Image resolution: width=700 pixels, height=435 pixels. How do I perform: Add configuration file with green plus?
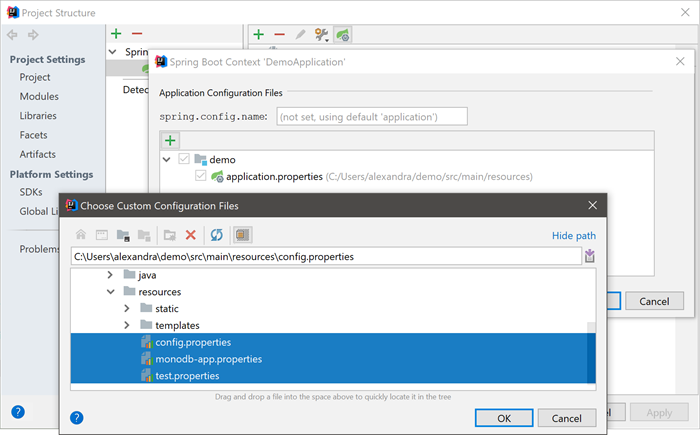[x=170, y=141]
